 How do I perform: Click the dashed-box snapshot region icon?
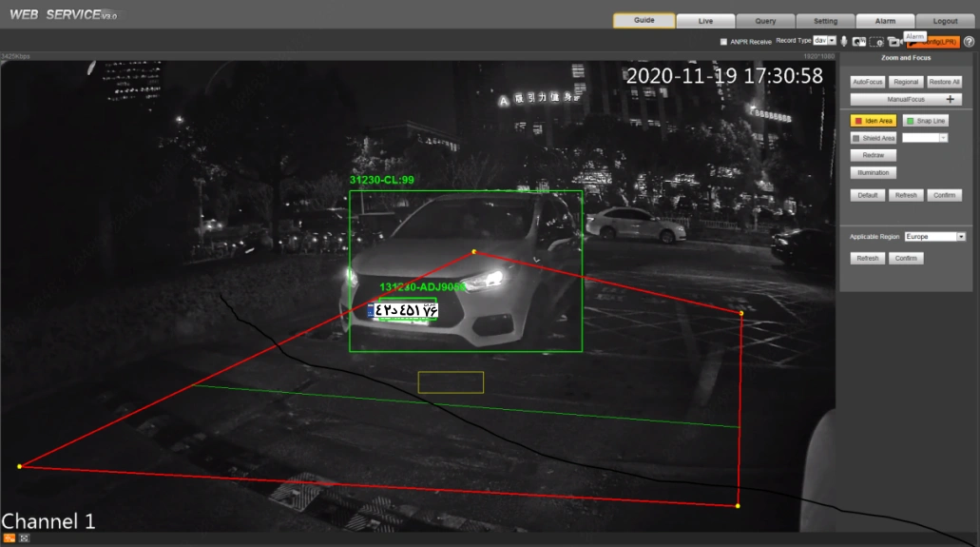point(876,42)
